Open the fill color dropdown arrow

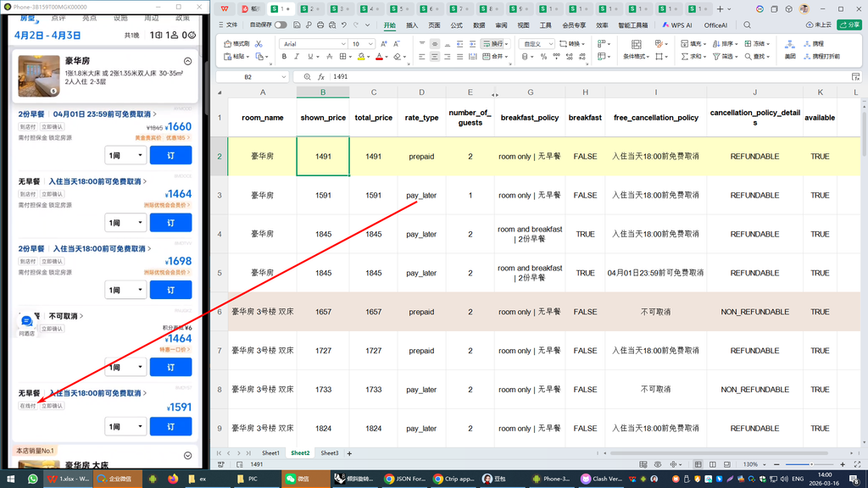pyautogui.click(x=368, y=57)
